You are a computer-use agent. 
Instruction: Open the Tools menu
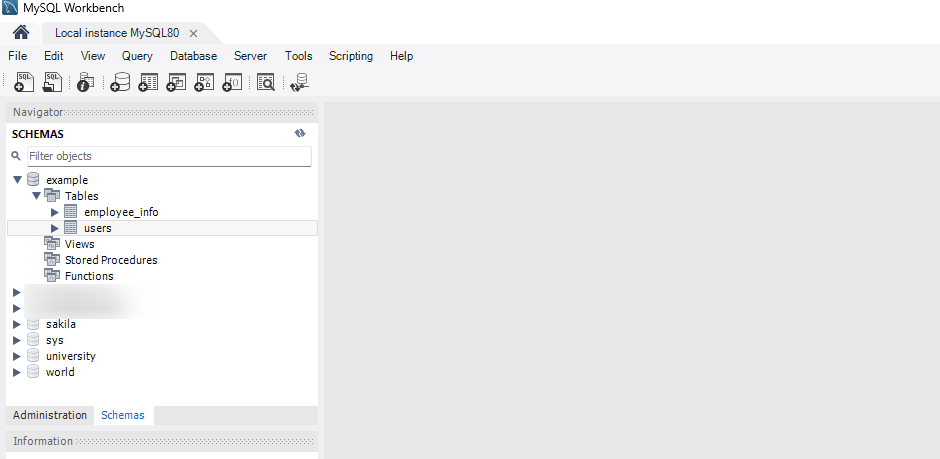pos(299,56)
